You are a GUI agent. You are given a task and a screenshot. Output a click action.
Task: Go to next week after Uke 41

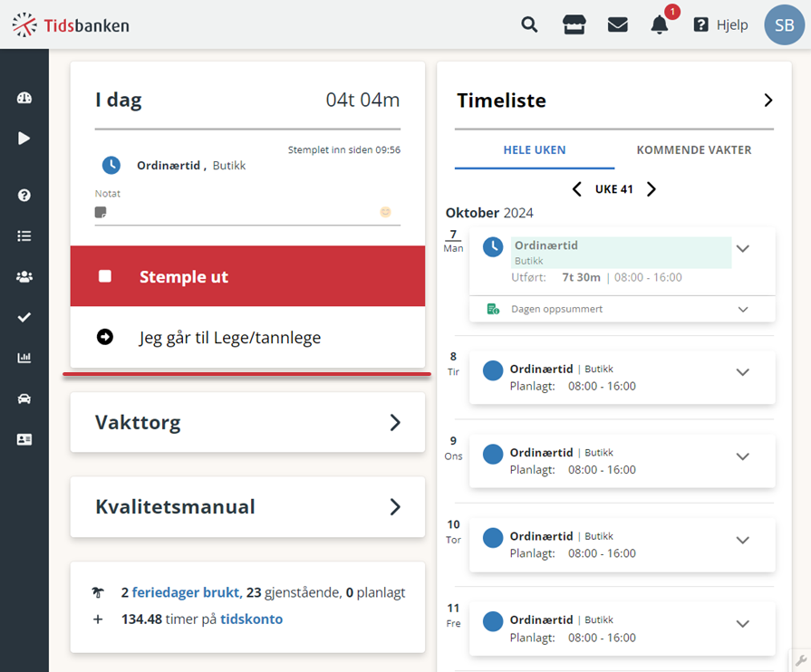point(652,189)
